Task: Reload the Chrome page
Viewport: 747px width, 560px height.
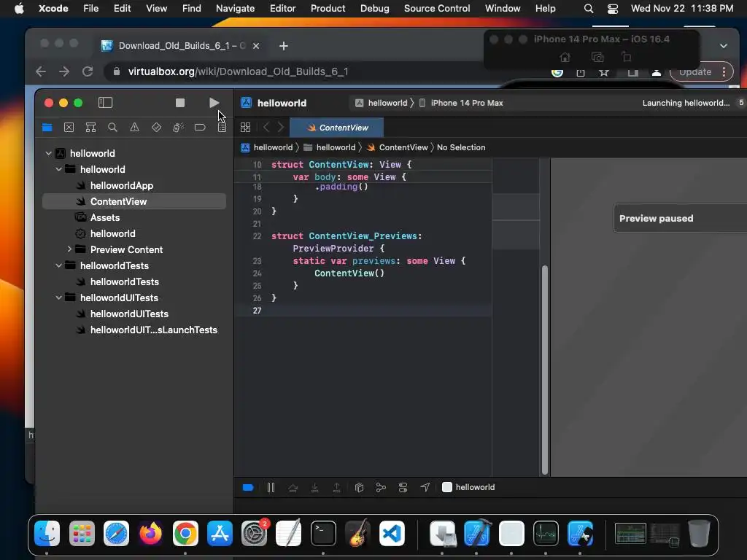Action: pos(88,71)
